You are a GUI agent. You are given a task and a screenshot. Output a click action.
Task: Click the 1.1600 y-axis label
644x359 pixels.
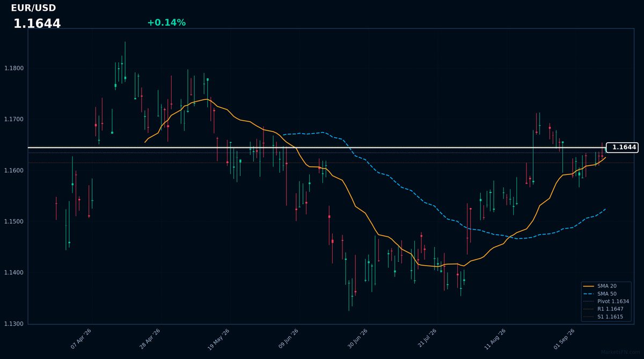click(x=13, y=170)
